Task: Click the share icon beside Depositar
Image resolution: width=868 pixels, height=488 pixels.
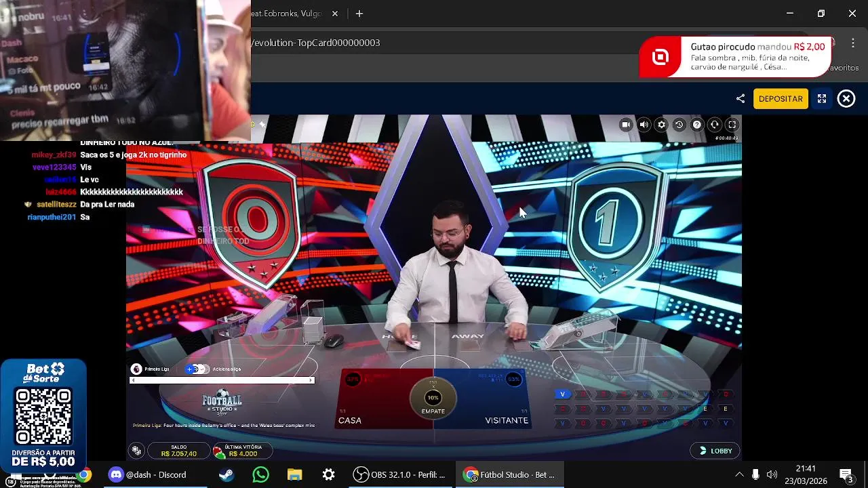Action: 741,99
